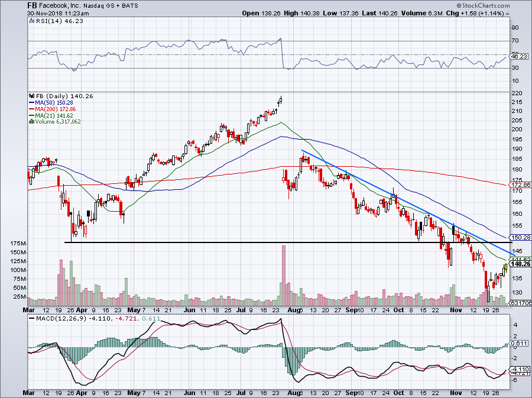Click the 172.86 MA(200) price tag

click(520, 185)
